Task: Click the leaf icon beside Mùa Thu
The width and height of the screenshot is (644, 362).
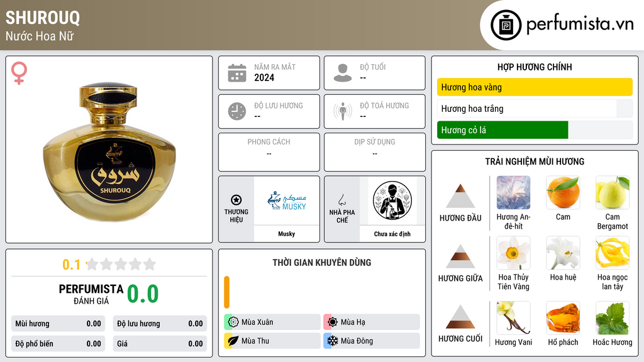Action: pos(233,341)
